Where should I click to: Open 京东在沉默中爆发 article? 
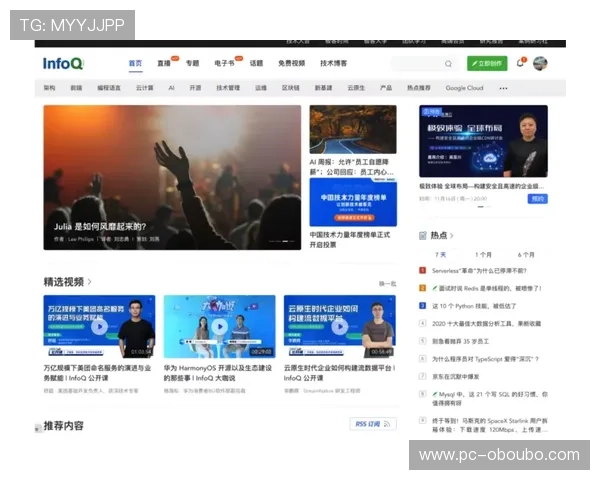pos(456,376)
